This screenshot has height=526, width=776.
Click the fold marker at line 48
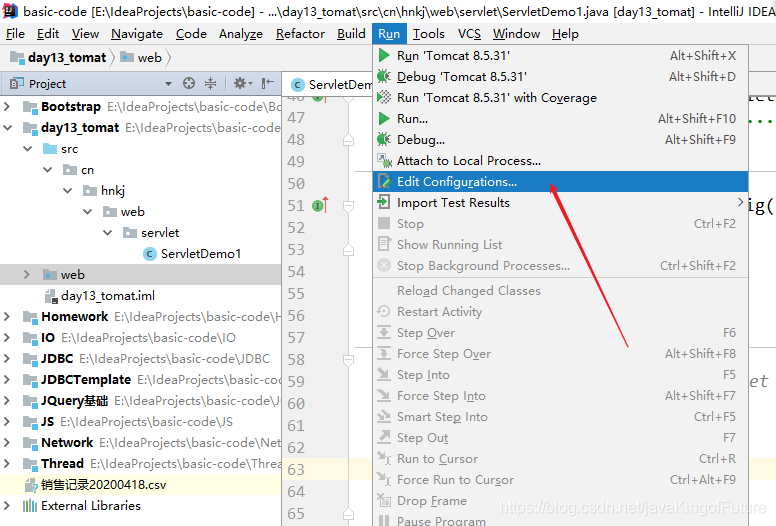click(348, 141)
